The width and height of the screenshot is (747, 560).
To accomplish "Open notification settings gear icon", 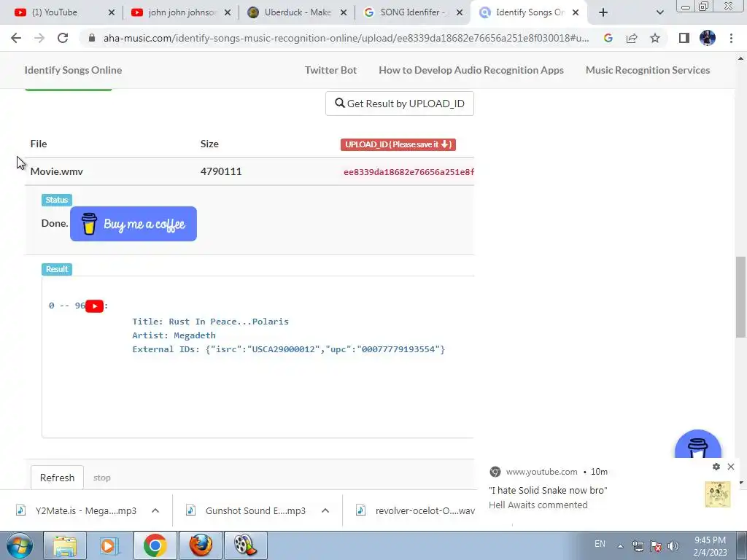I will pos(716,467).
